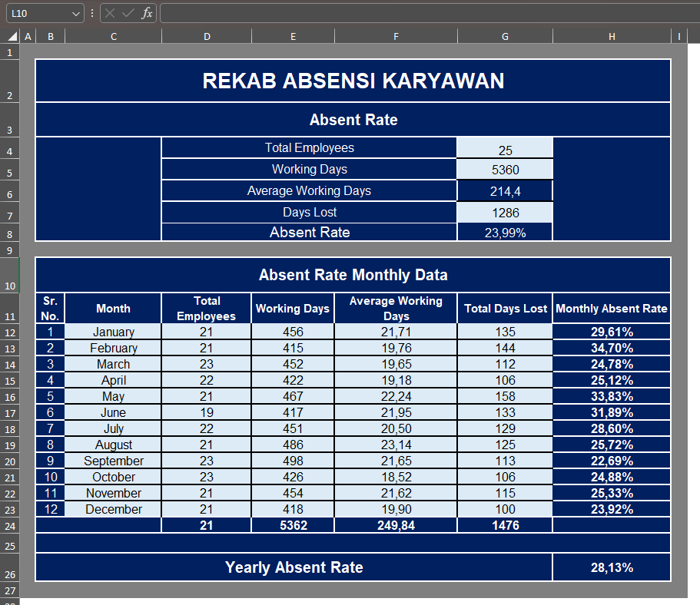This screenshot has height=605, width=700.
Task: Select the January month cell
Action: click(x=114, y=332)
